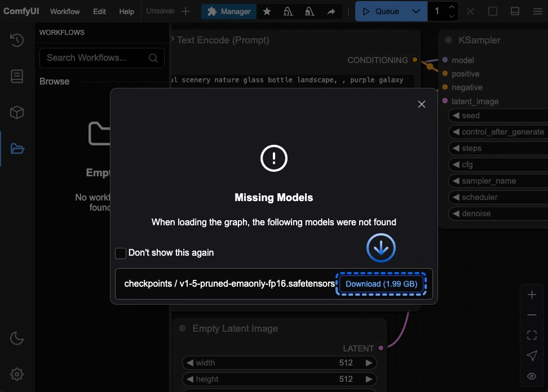Open settings gear icon
Image resolution: width=548 pixels, height=392 pixels.
[x=17, y=374]
